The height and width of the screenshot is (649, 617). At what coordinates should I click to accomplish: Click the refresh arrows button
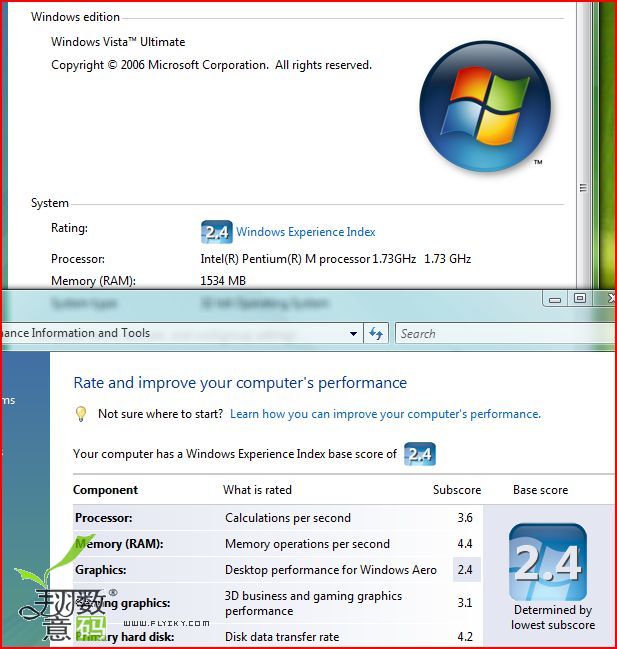(376, 333)
